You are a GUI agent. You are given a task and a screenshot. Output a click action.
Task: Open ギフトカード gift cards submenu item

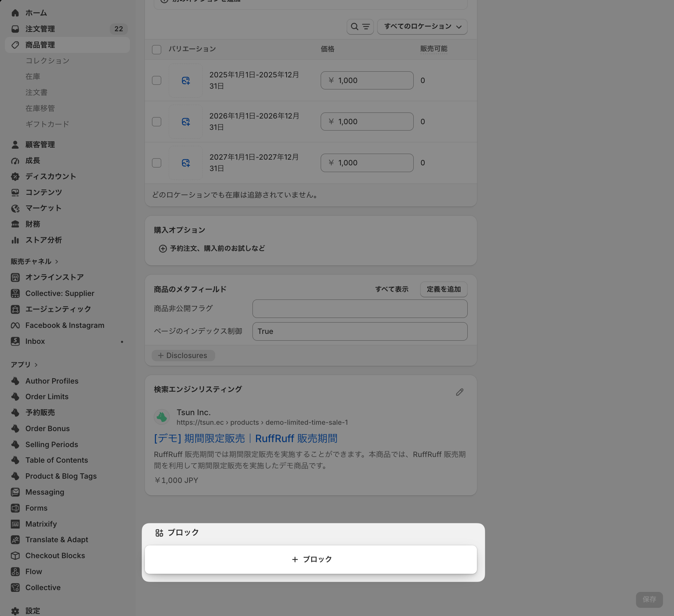[47, 124]
